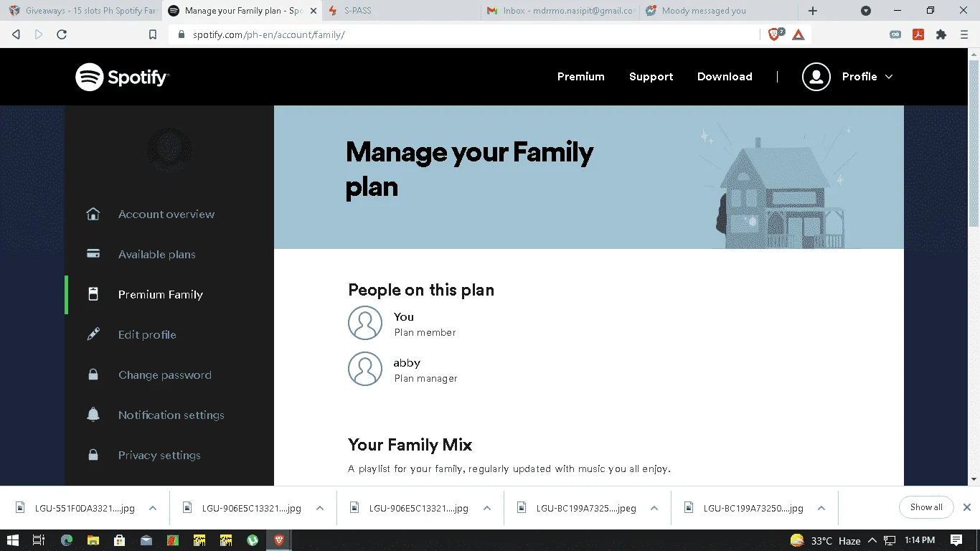
Task: Click the 1:14 PM taskbar clock
Action: click(x=919, y=540)
